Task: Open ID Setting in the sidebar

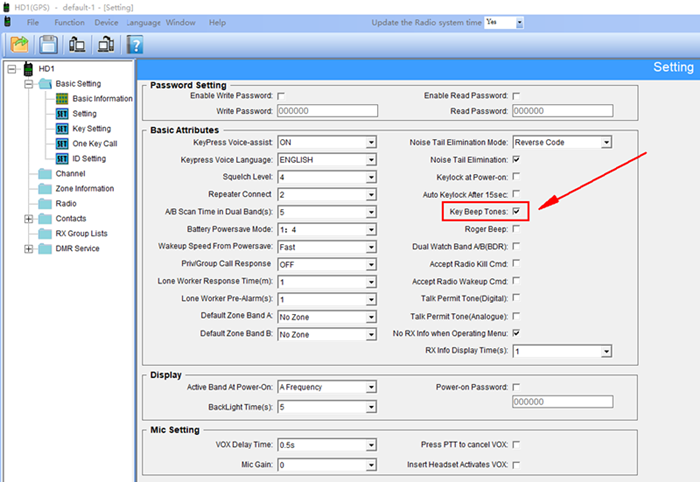Action: point(88,158)
